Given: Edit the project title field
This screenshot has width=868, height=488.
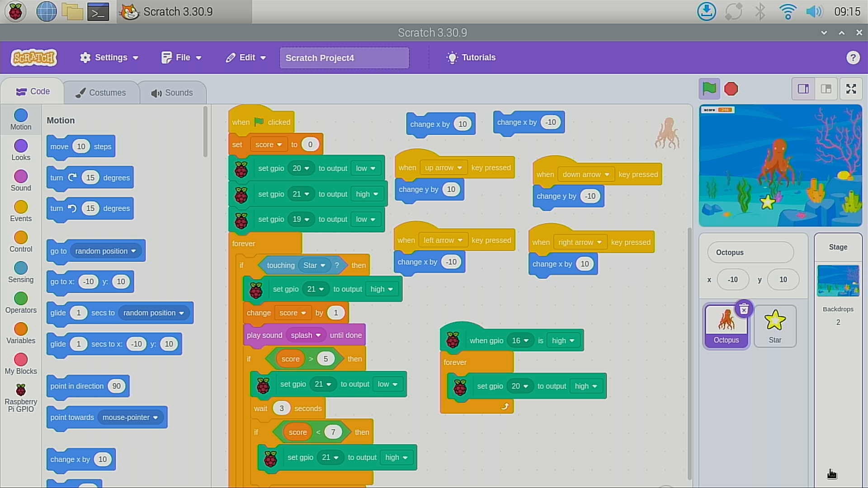Looking at the screenshot, I should (x=344, y=58).
